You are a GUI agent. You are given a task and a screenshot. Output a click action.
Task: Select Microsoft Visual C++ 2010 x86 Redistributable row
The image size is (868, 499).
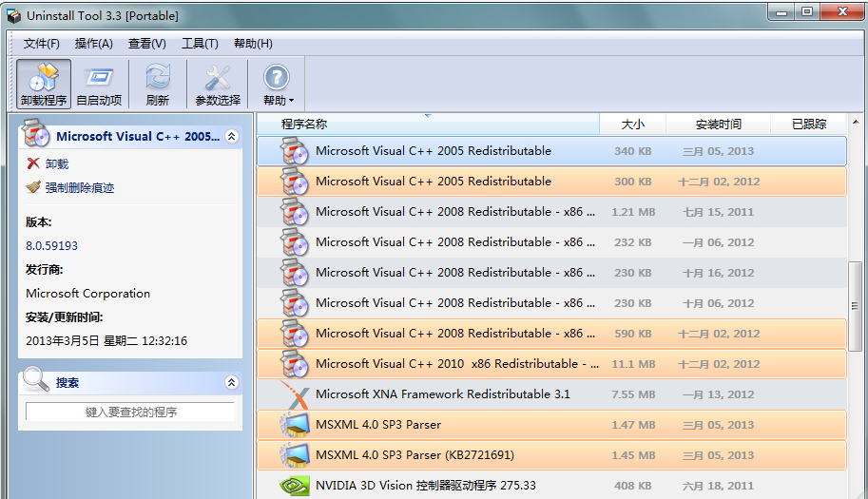(552, 364)
